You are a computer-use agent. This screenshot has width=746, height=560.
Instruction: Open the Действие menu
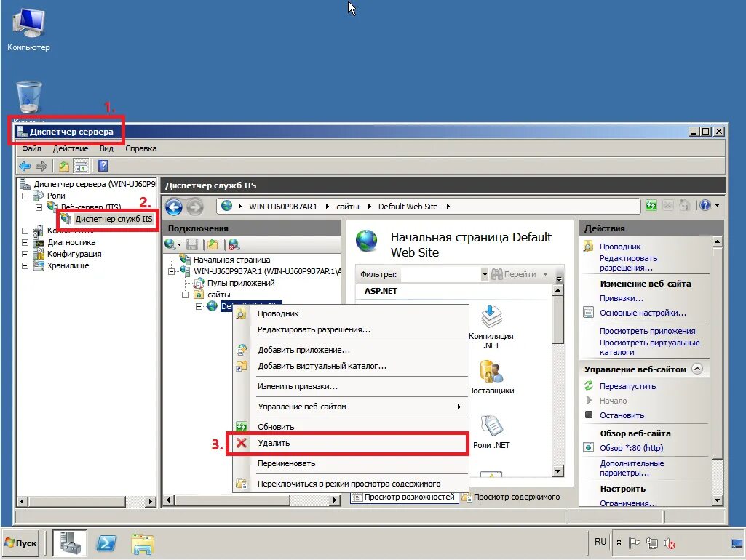click(x=71, y=148)
